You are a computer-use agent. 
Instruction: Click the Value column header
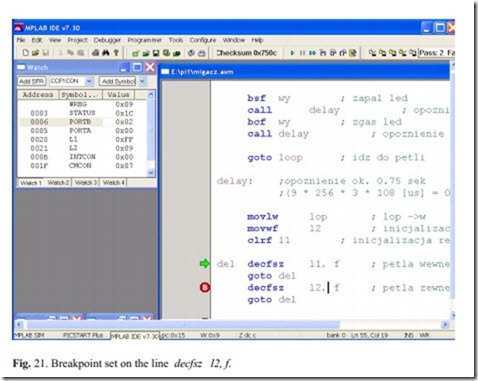118,95
